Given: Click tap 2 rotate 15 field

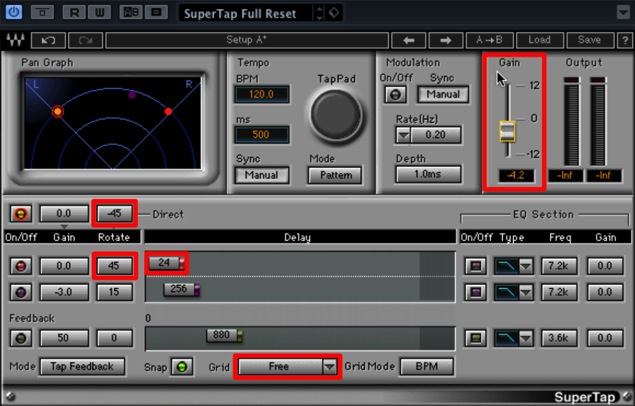Looking at the screenshot, I should pyautogui.click(x=114, y=292).
